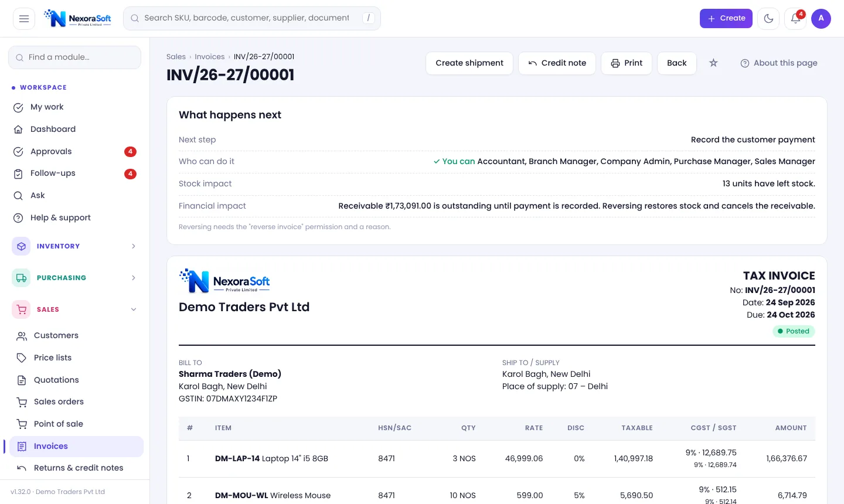Select Invoices in the sidebar
Image resolution: width=844 pixels, height=504 pixels.
click(76, 447)
